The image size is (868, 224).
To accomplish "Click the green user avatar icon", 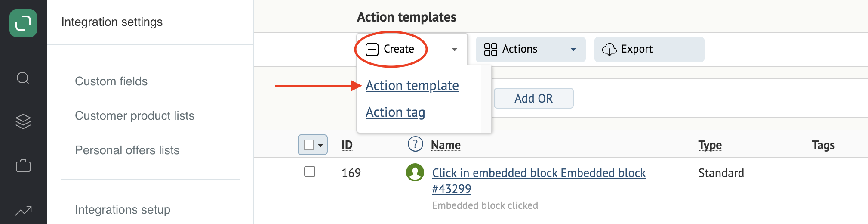I will point(415,172).
